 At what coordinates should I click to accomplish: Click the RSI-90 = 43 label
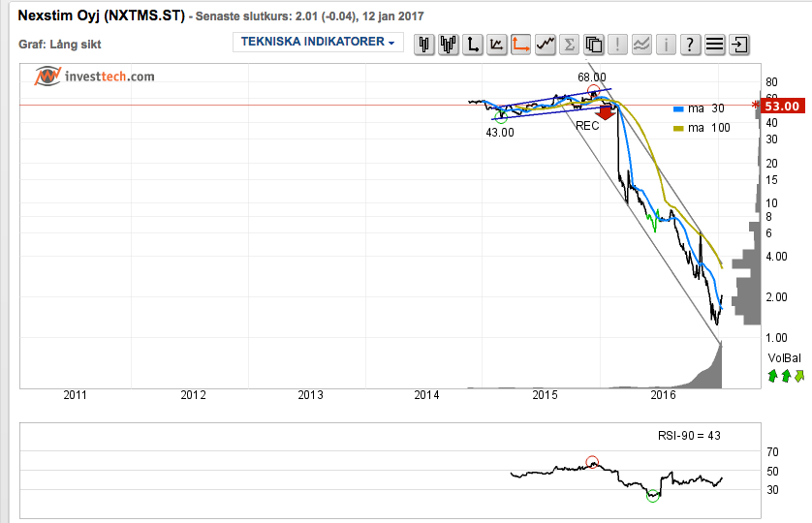point(689,436)
